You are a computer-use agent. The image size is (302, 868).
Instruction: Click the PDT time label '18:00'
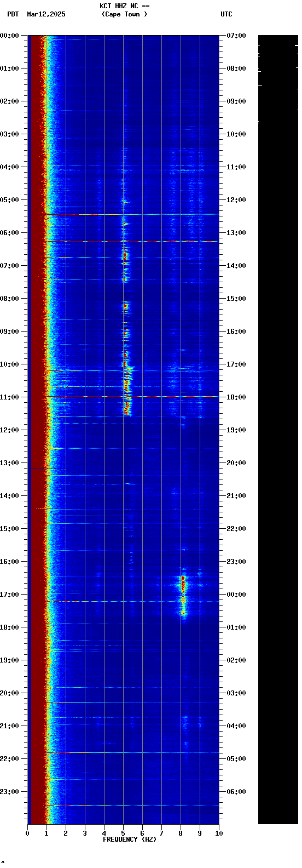tap(9, 627)
